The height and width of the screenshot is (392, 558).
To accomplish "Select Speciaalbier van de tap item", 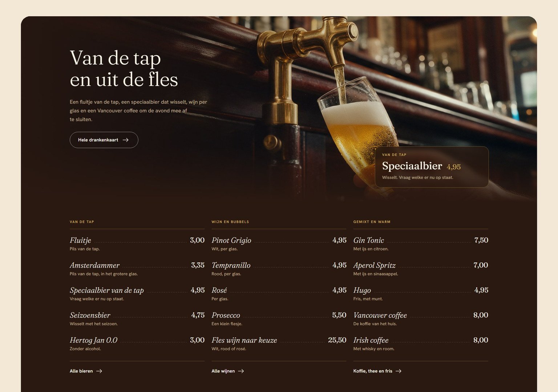I will tap(137, 294).
